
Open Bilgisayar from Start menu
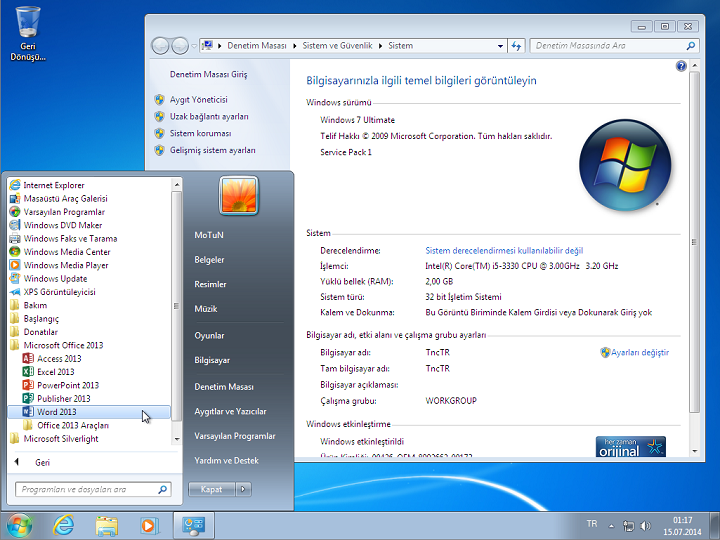tap(212, 360)
